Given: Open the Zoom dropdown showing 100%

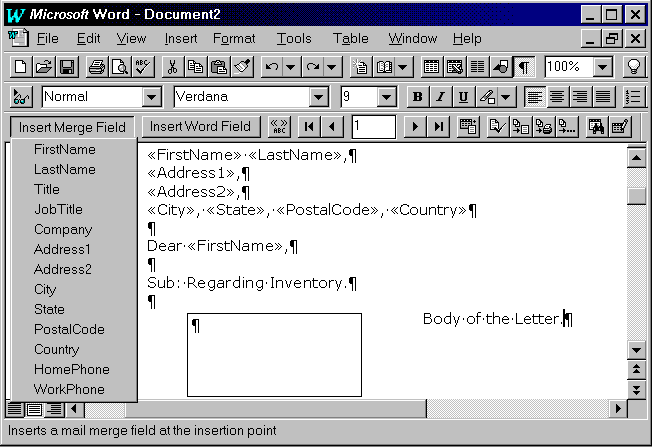Looking at the screenshot, I should pyautogui.click(x=603, y=67).
